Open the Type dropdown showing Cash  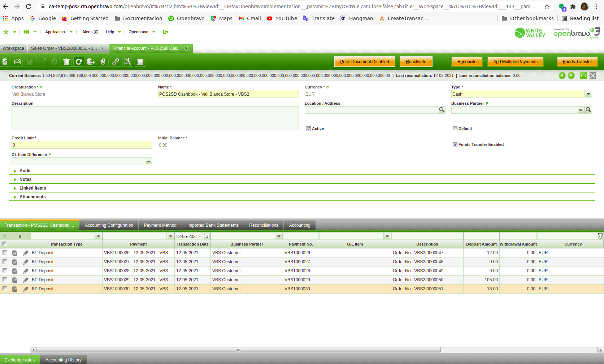tap(588, 94)
